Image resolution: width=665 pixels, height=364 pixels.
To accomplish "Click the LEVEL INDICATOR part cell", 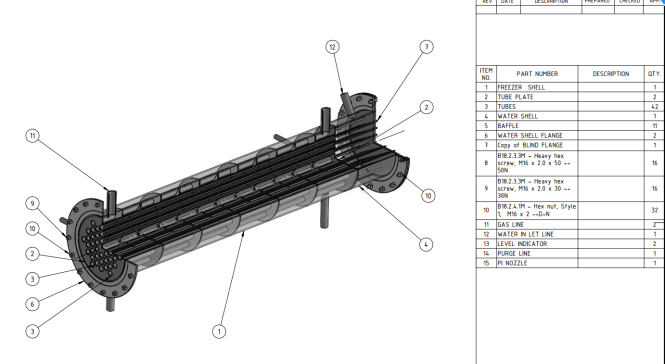I will [x=537, y=244].
